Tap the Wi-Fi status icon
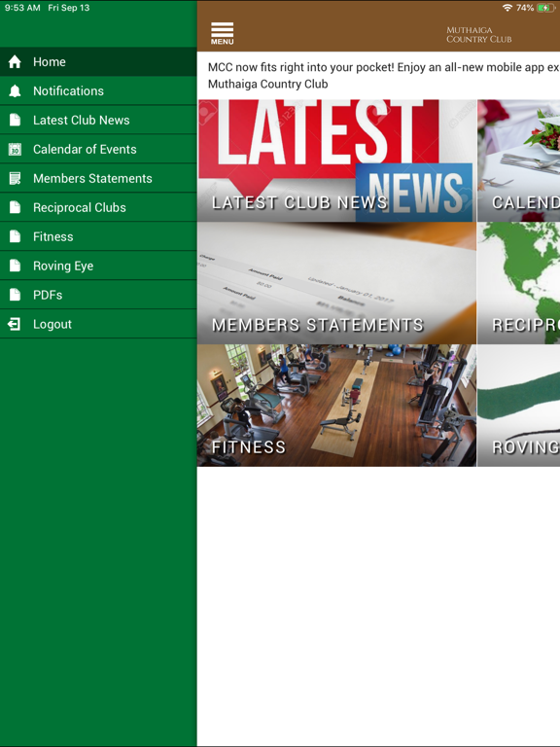 (507, 8)
